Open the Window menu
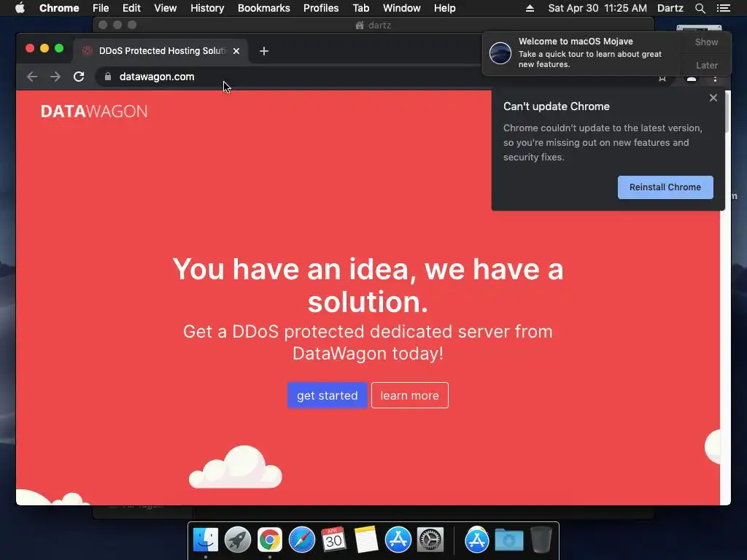 pos(402,8)
